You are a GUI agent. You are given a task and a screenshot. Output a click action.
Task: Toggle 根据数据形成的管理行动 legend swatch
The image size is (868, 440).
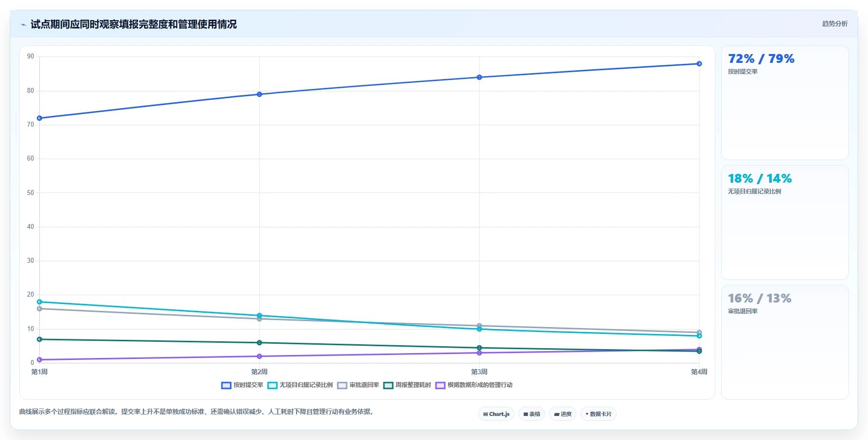440,385
